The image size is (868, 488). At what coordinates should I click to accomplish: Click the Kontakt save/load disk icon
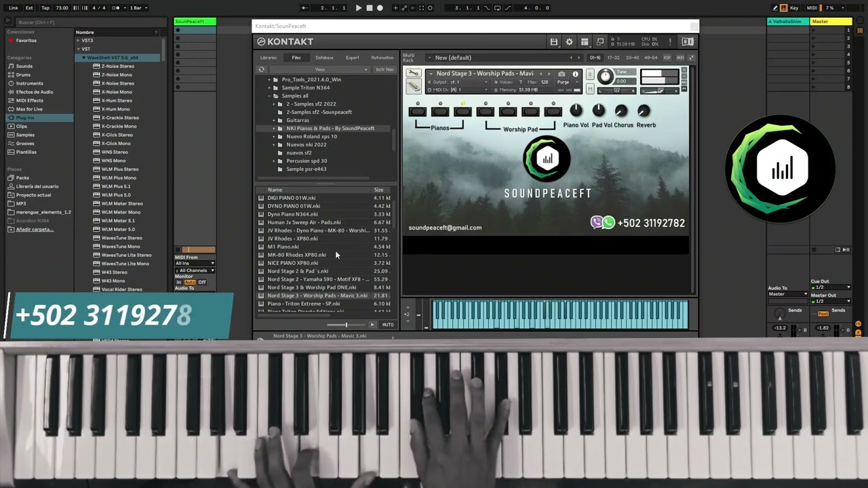point(554,42)
